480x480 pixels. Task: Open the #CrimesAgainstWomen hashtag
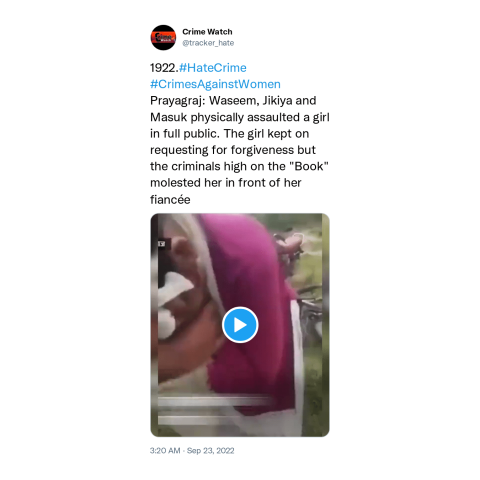[x=215, y=84]
